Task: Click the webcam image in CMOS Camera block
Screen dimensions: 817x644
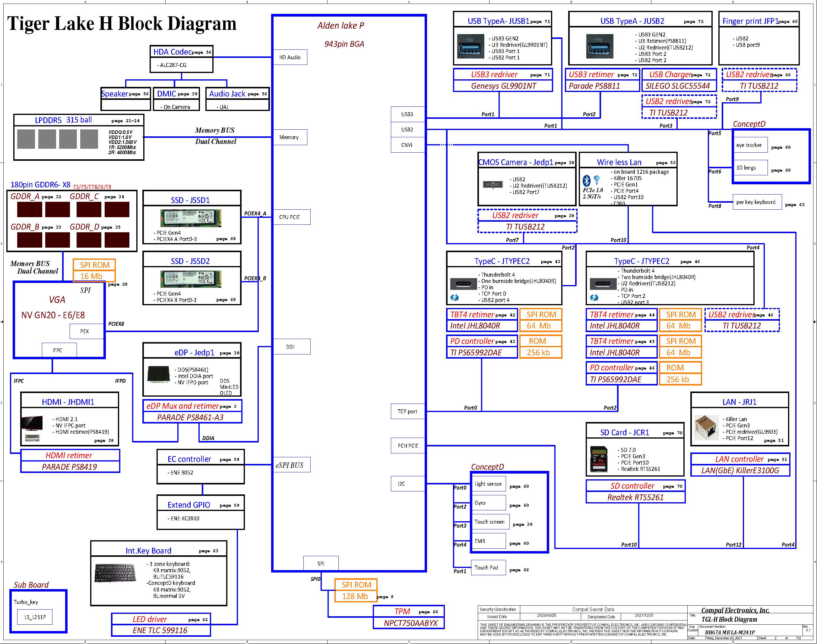Action: tap(492, 184)
